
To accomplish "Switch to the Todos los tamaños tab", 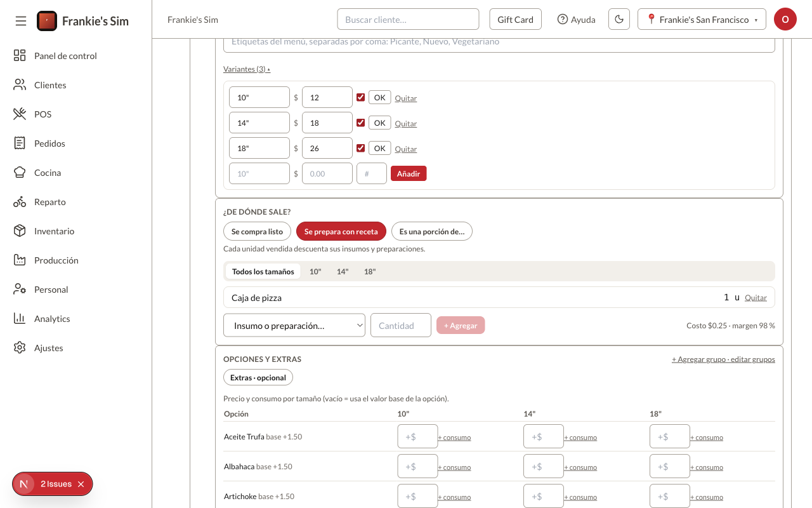I will [x=263, y=271].
